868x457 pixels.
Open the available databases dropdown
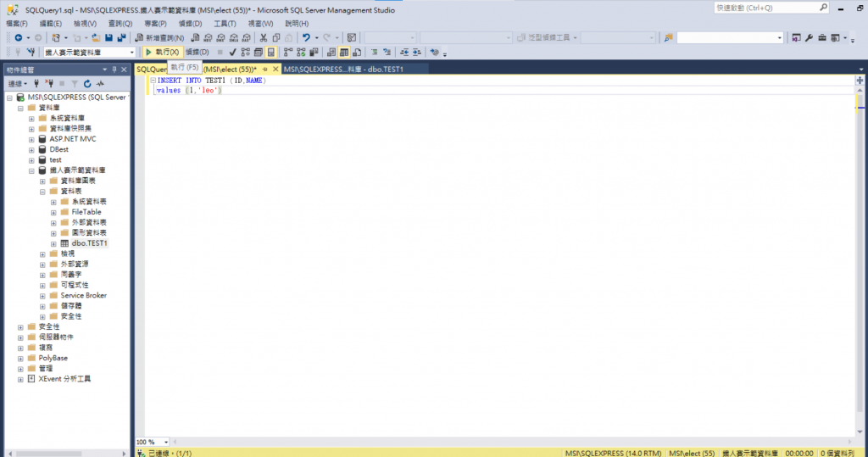(x=131, y=52)
